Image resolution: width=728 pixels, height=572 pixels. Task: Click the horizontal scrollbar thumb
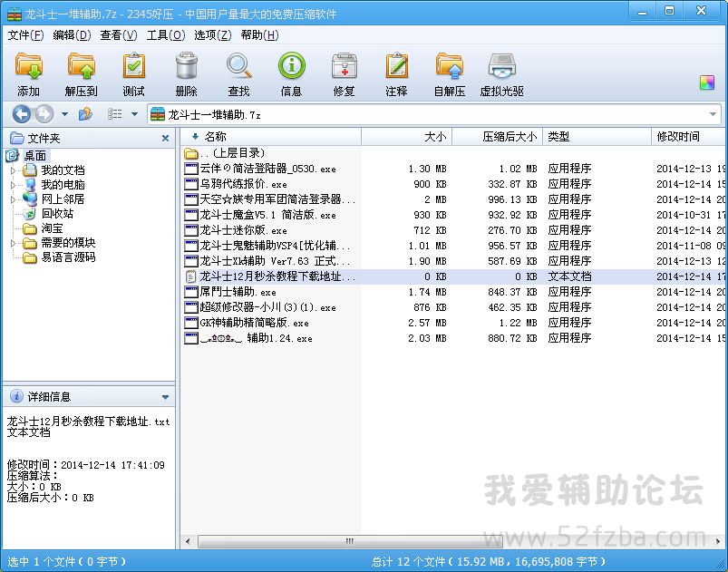tap(350, 541)
